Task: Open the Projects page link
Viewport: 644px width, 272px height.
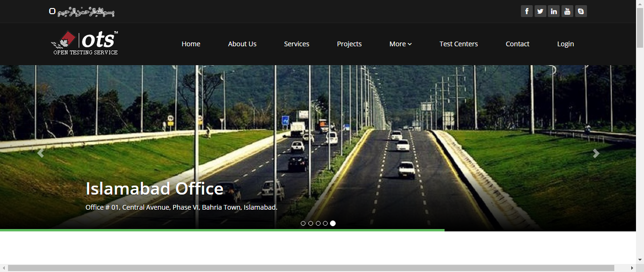Action: point(349,43)
